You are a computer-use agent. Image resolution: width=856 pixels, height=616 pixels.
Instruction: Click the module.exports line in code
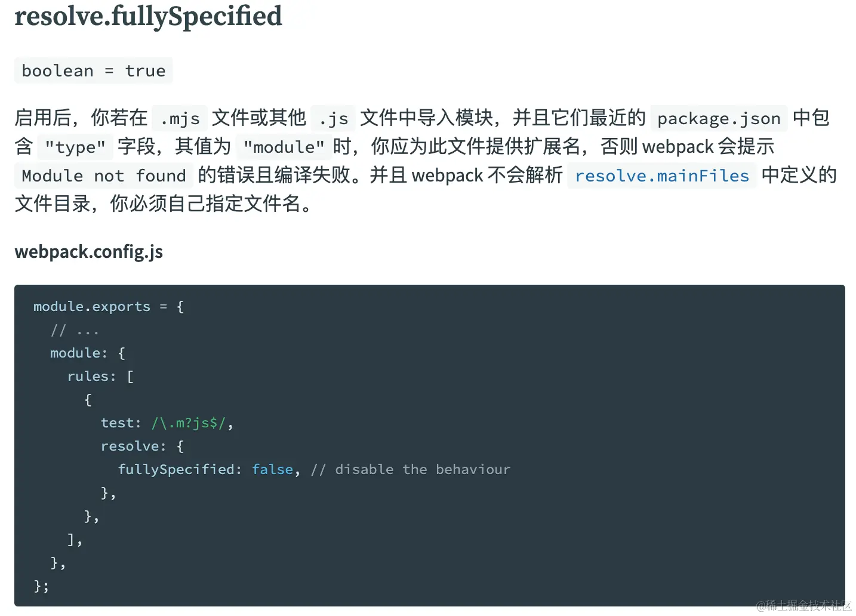point(109,306)
